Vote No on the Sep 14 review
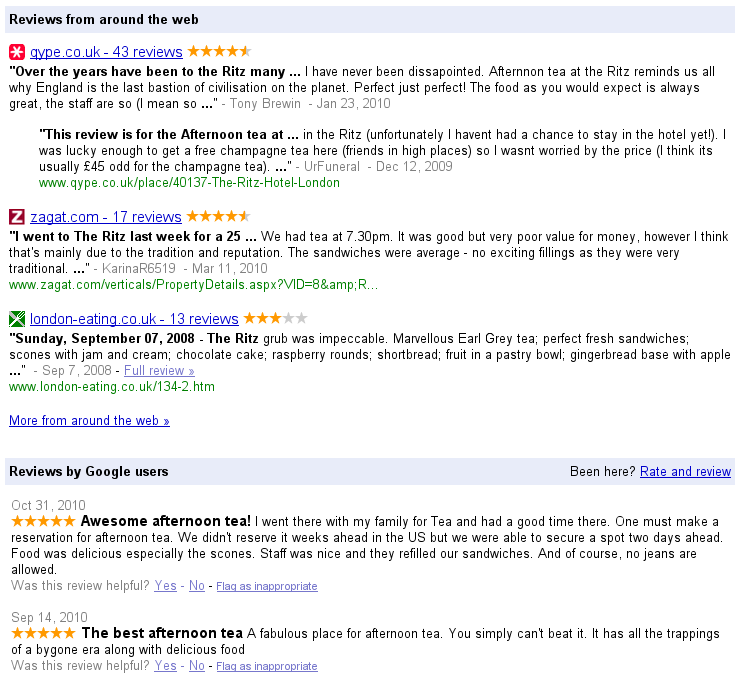The width and height of the screenshot is (741, 680). point(197,666)
